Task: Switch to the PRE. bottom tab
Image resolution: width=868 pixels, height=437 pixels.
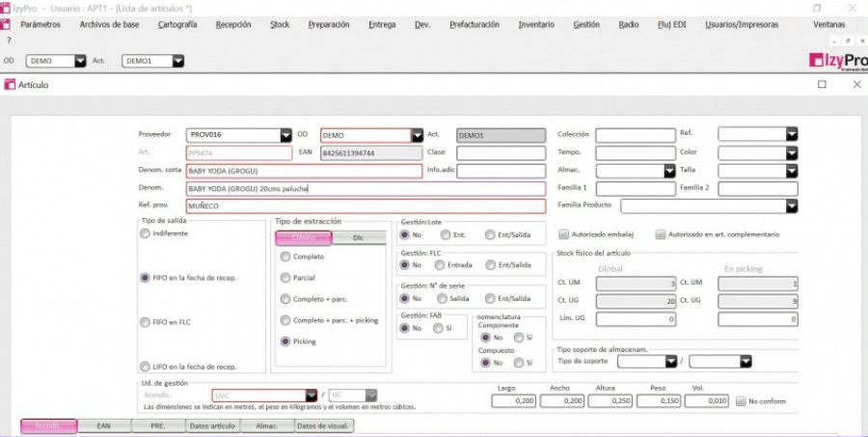Action: (158, 426)
